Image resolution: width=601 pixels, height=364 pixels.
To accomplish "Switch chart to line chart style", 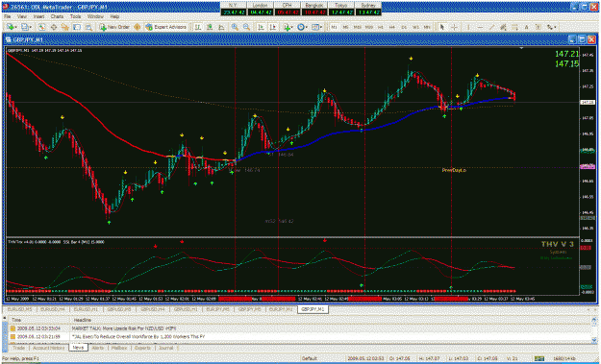I will point(221,27).
